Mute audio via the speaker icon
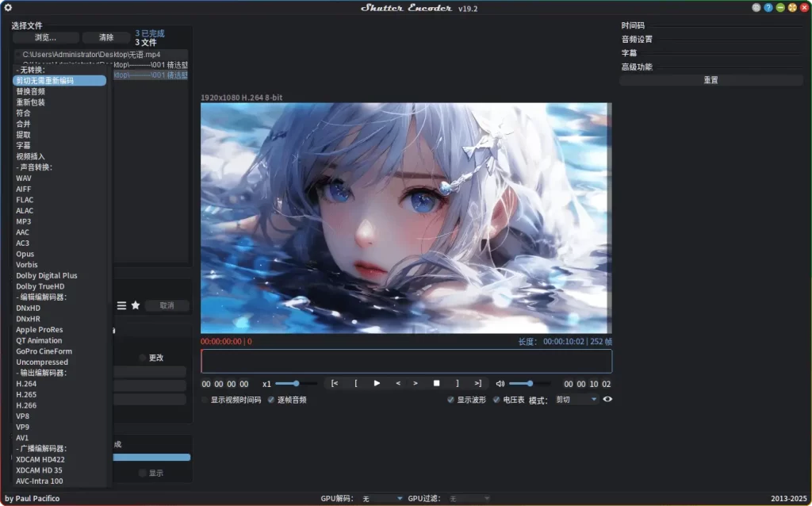The height and width of the screenshot is (506, 812). click(500, 384)
